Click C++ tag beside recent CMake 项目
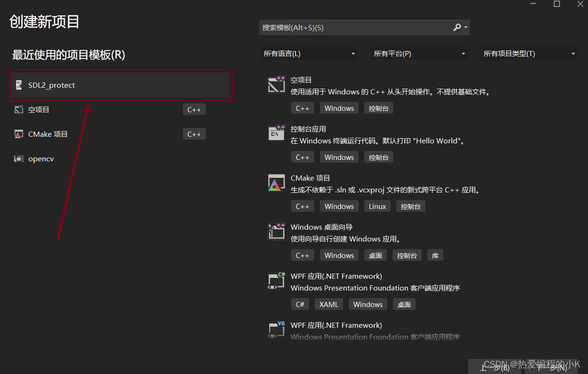This screenshot has height=374, width=588. point(194,134)
